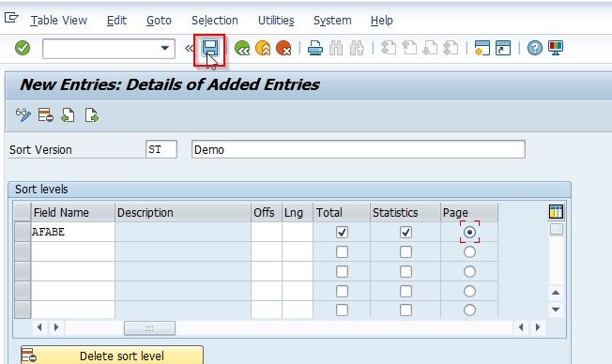The image size is (612, 364).
Task: Click the Total column header
Action: (x=342, y=213)
